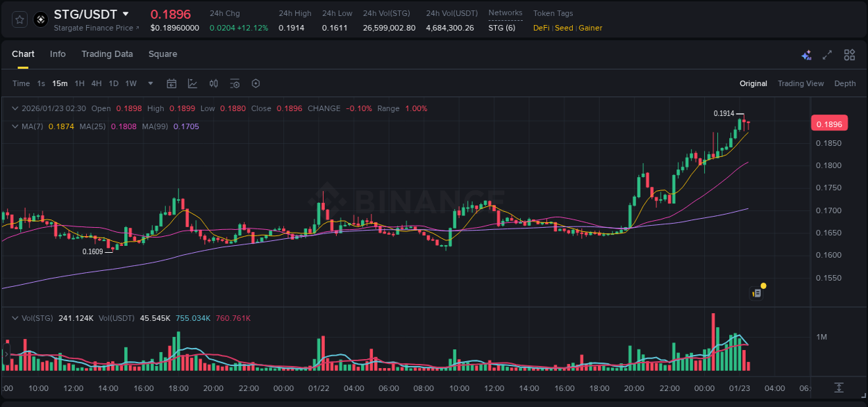Launch the AI assistant sparkle icon
The width and height of the screenshot is (868, 407).
point(806,54)
